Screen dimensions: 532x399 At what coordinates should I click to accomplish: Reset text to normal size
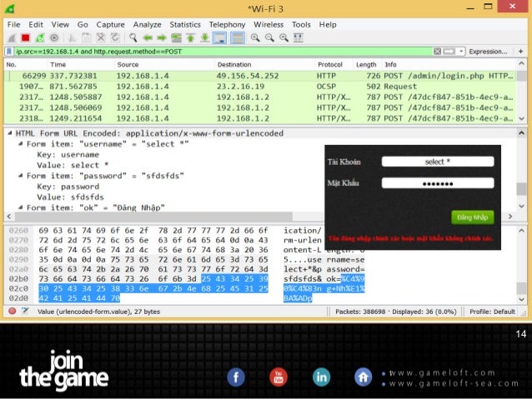284,38
